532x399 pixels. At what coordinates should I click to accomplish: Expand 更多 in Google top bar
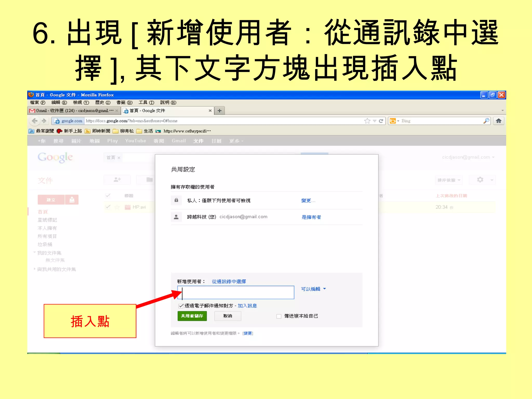tap(236, 141)
